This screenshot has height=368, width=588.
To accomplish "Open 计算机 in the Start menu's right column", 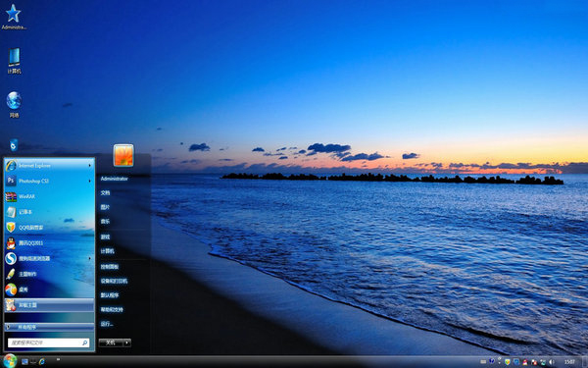I will click(107, 251).
